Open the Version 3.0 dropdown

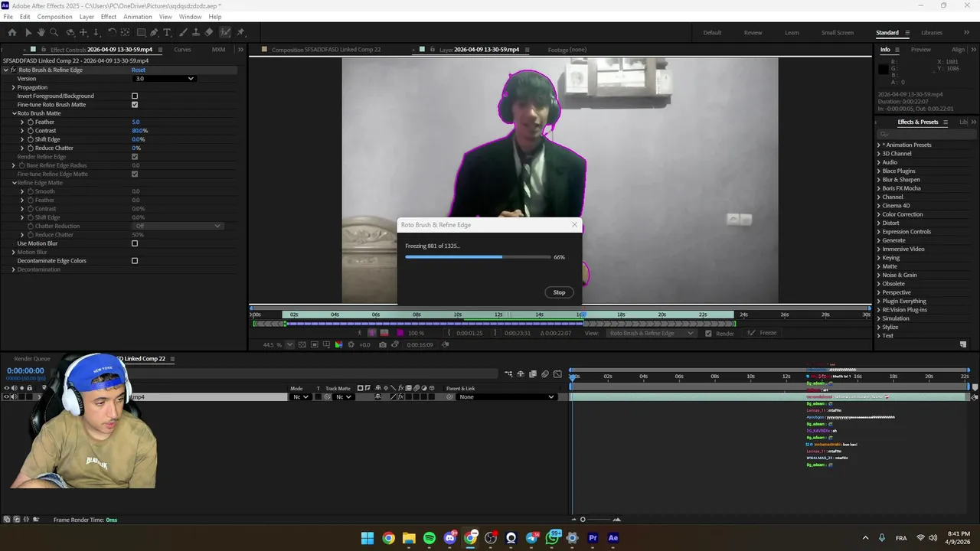(165, 78)
